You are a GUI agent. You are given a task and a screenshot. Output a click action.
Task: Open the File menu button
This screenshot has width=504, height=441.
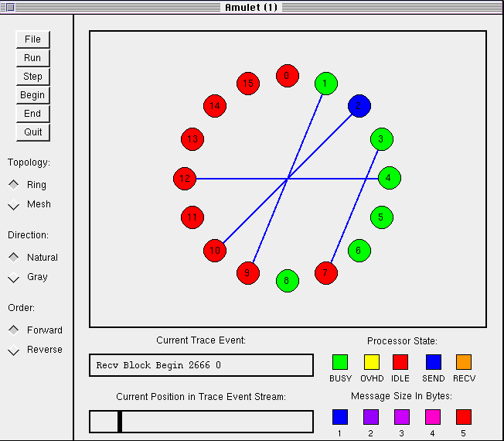click(32, 39)
